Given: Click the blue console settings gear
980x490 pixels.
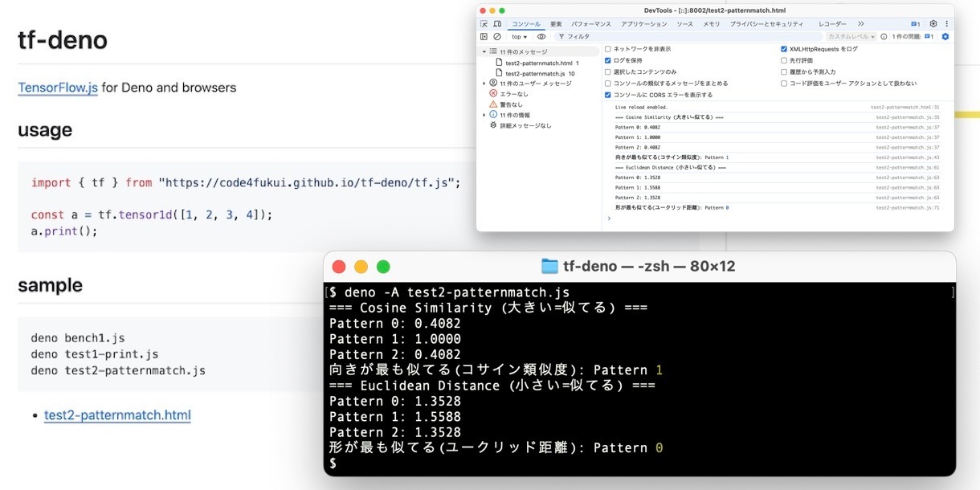Looking at the screenshot, I should (945, 36).
